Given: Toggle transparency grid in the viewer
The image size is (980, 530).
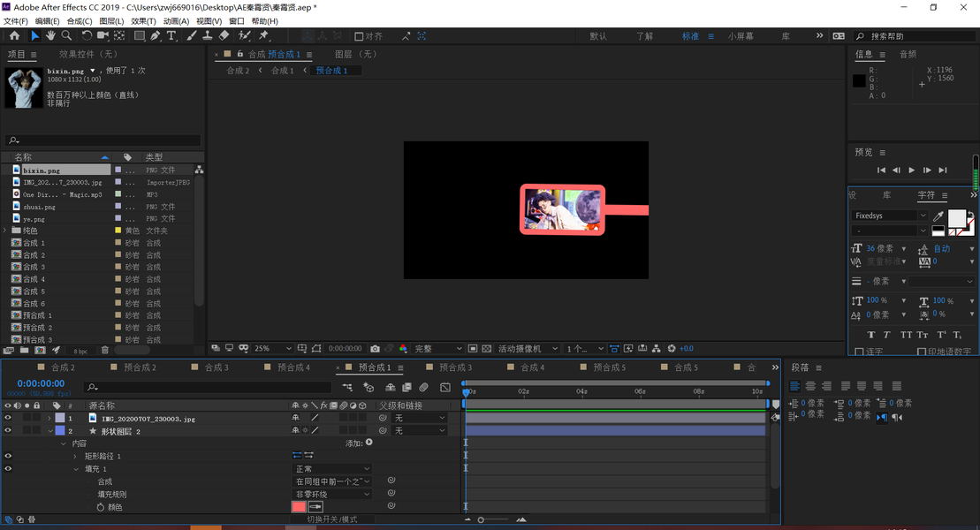Looking at the screenshot, I should pos(487,349).
